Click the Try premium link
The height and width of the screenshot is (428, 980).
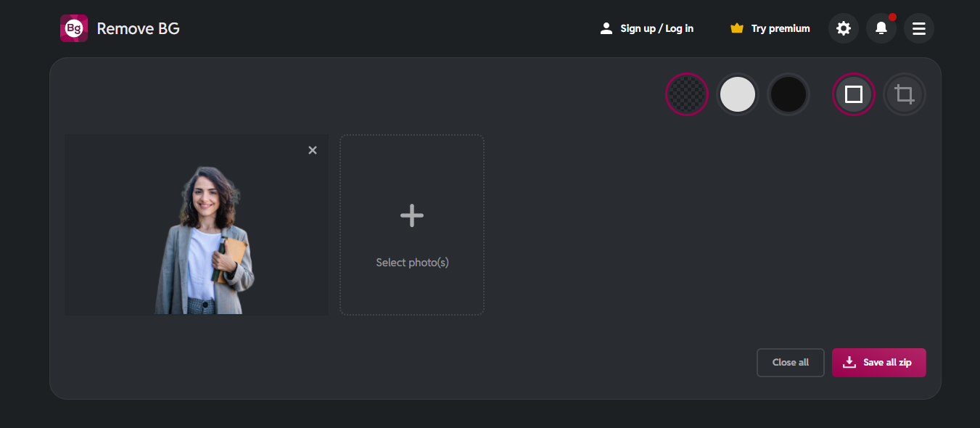pyautogui.click(x=781, y=28)
